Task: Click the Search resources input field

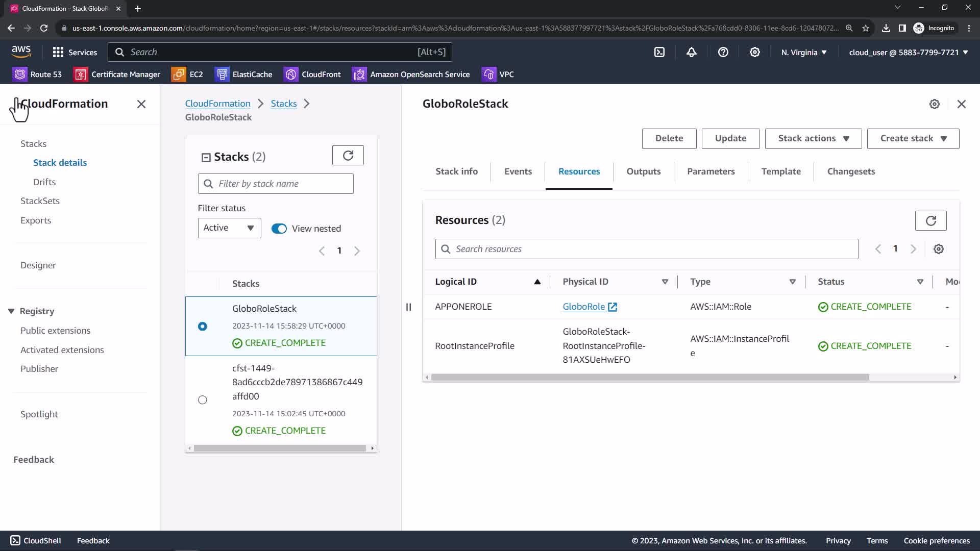Action: click(646, 249)
